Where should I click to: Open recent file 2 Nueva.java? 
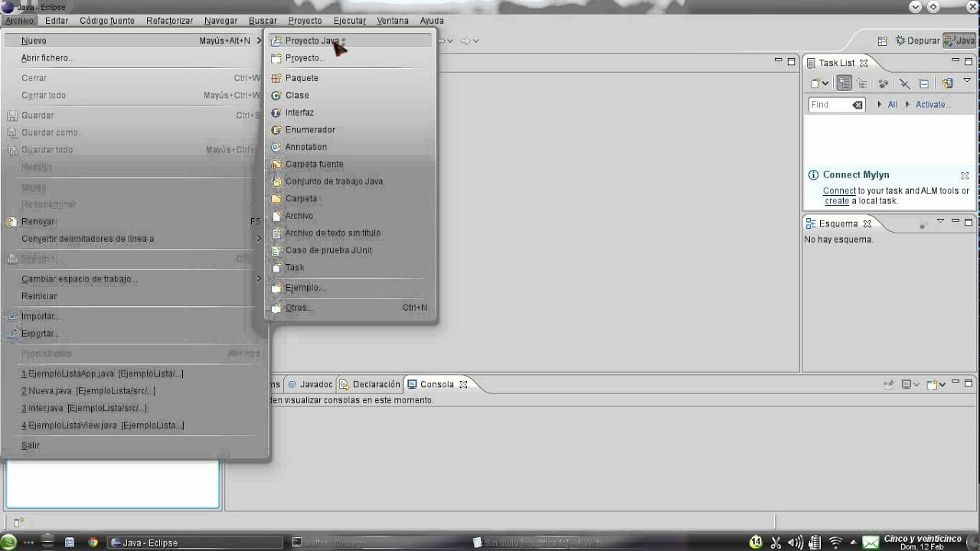pyautogui.click(x=134, y=390)
